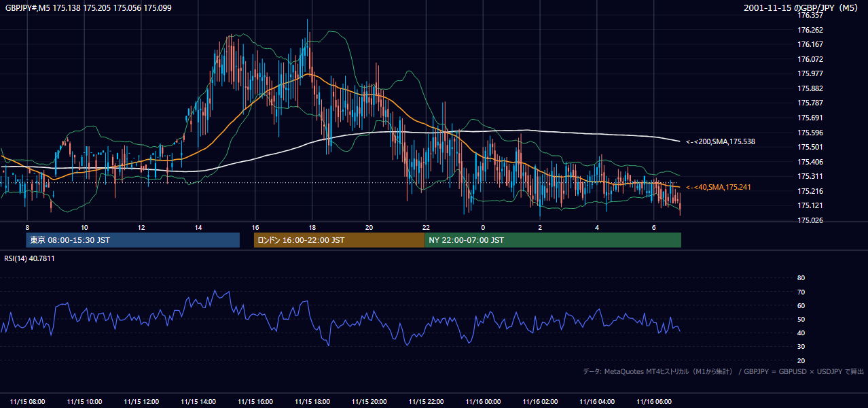Select the Tokyo 08:00-15:30 JST session bar
Image resolution: width=868 pixels, height=408 pixels.
(x=133, y=240)
